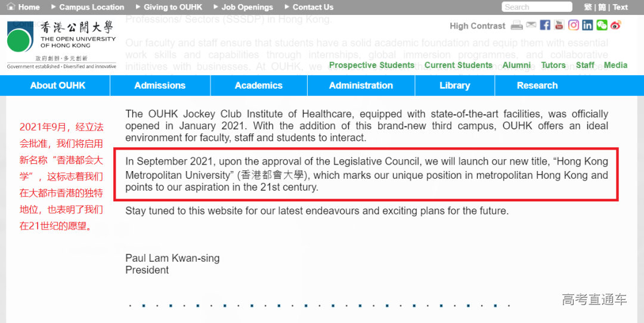Open the Facebook page icon
644x323 pixels.
545,25
